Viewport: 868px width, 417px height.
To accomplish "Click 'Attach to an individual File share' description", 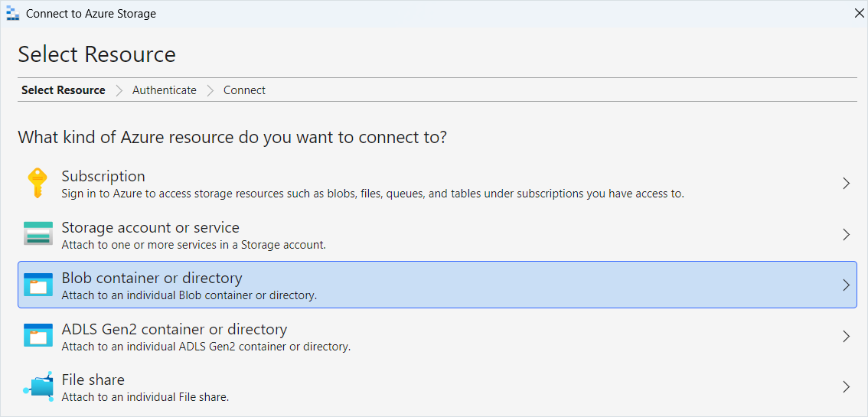I will click(x=145, y=397).
